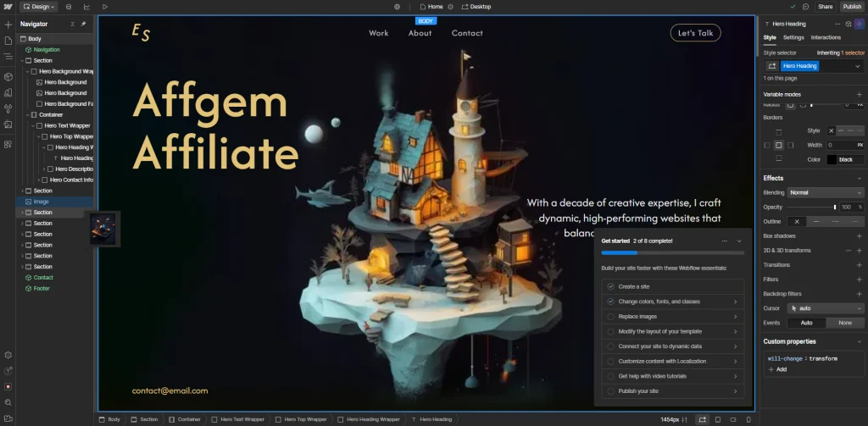Select the tablet breakpoint icon

[718, 419]
